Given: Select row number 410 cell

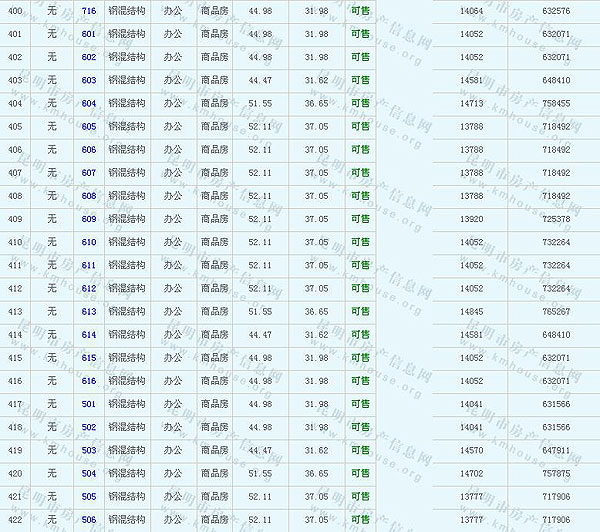Looking at the screenshot, I should coord(15,242).
